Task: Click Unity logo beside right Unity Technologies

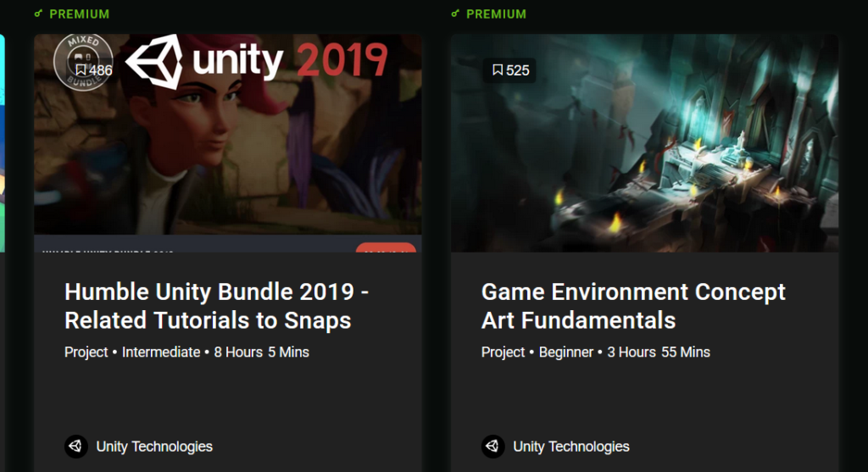Action: tap(493, 446)
